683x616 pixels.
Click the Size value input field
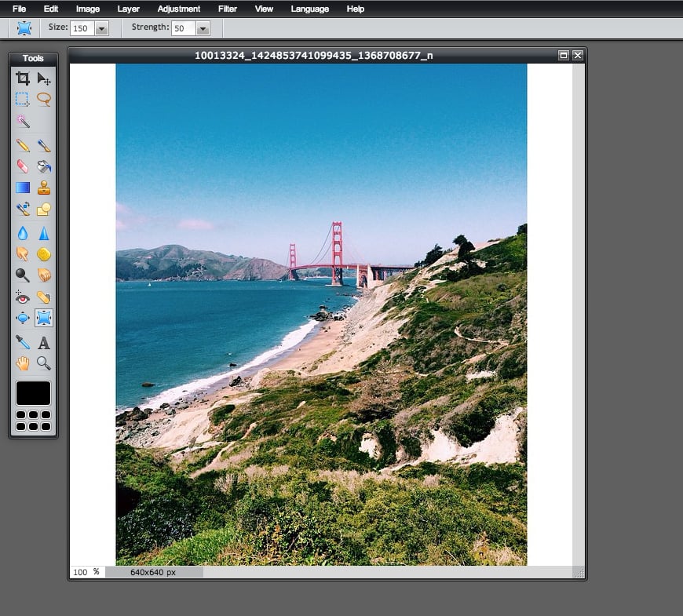82,29
